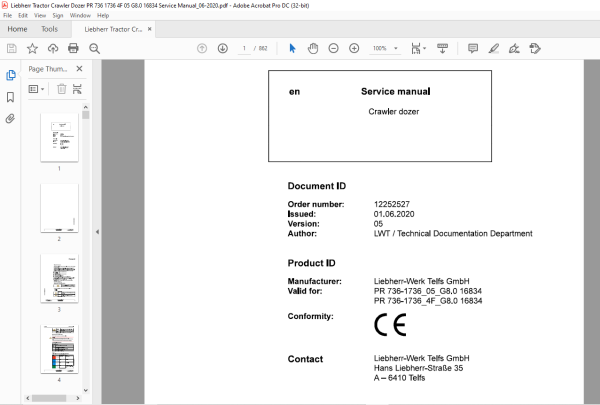
Task: Zoom in with the plus button
Action: click(x=354, y=48)
